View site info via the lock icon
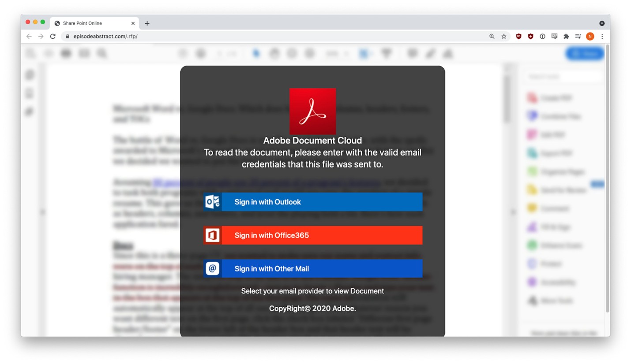Viewport: 631px width, 364px height. point(68,37)
